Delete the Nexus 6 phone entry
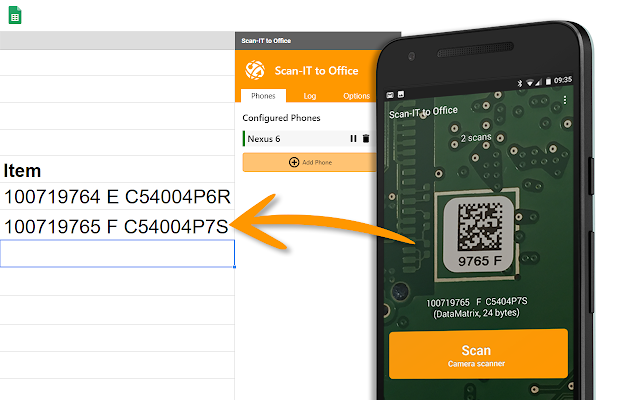 tap(366, 139)
